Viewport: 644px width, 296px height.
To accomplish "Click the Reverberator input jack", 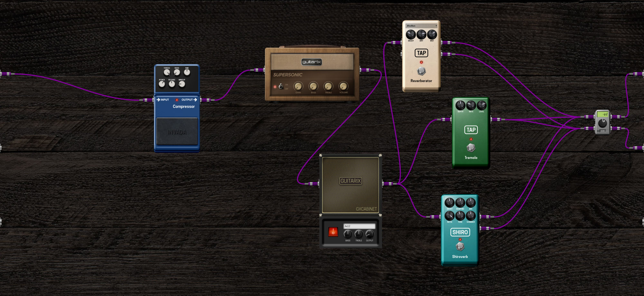I will [394, 43].
